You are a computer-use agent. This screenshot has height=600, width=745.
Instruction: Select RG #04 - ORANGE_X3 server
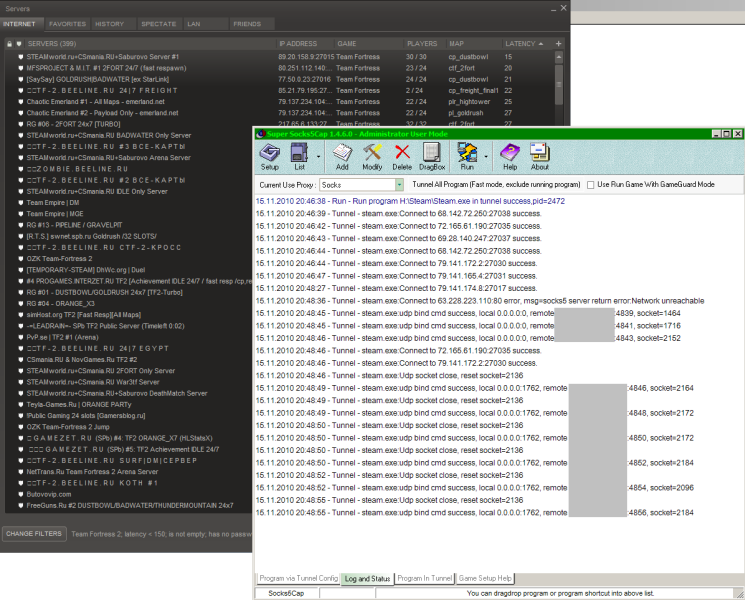click(x=129, y=304)
